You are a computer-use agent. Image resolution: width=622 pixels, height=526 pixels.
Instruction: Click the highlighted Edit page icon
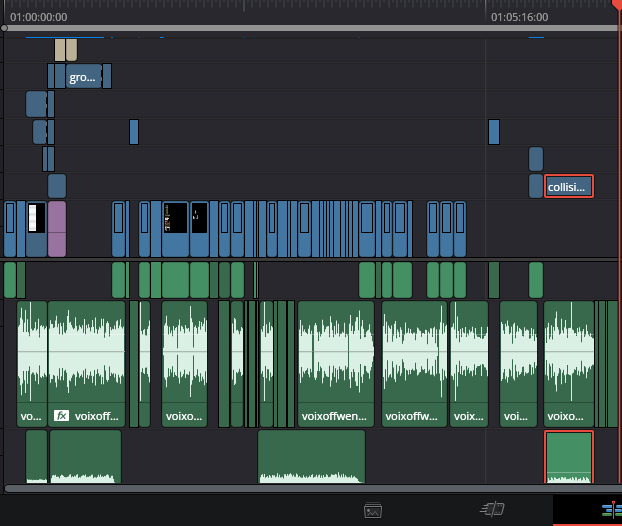click(x=610, y=510)
